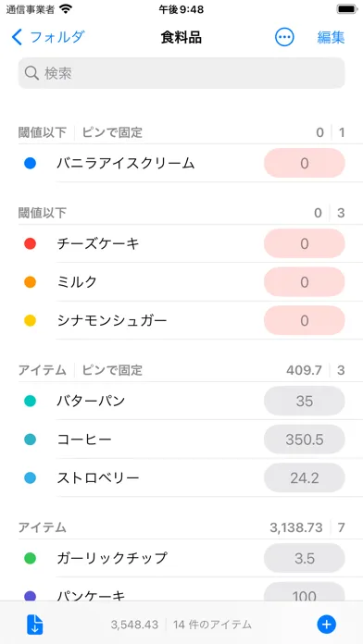This screenshot has height=644, width=363.
Task: Focus the 検索 search field
Action: coord(181,73)
